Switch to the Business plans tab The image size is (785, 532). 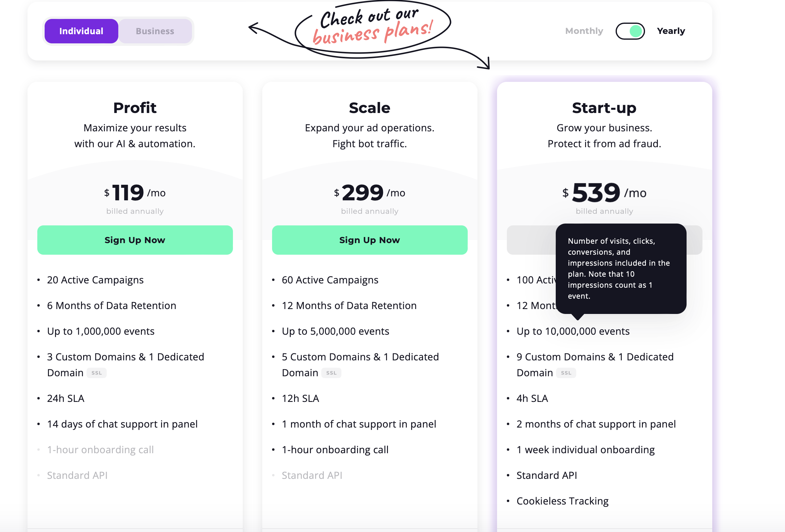coord(155,31)
